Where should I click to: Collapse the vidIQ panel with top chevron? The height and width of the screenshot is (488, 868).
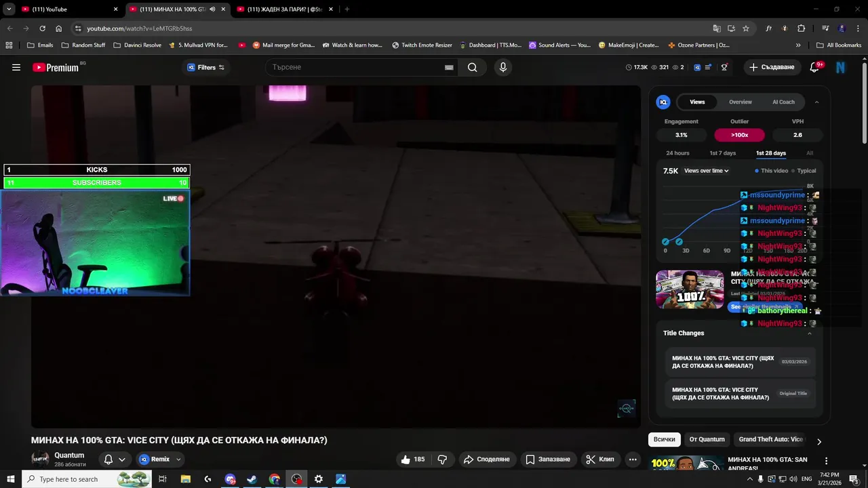pos(816,102)
